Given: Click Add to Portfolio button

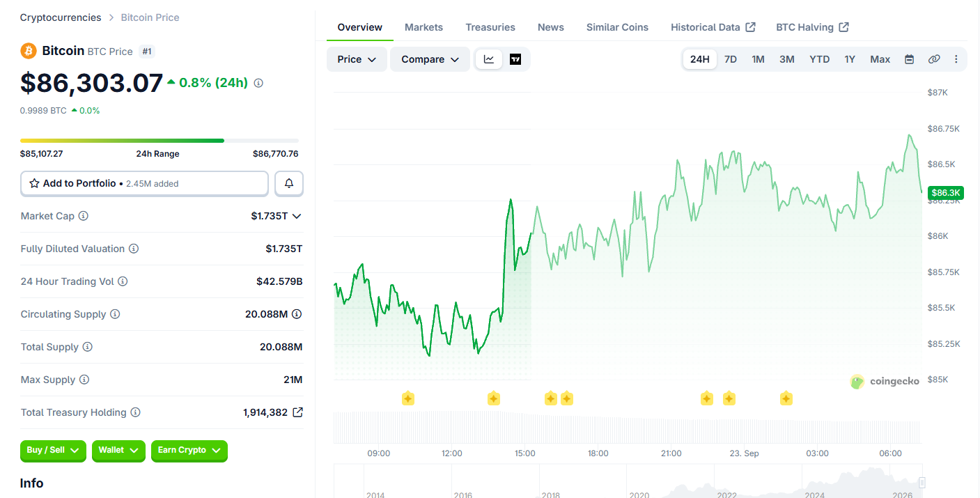Looking at the screenshot, I should click(144, 184).
